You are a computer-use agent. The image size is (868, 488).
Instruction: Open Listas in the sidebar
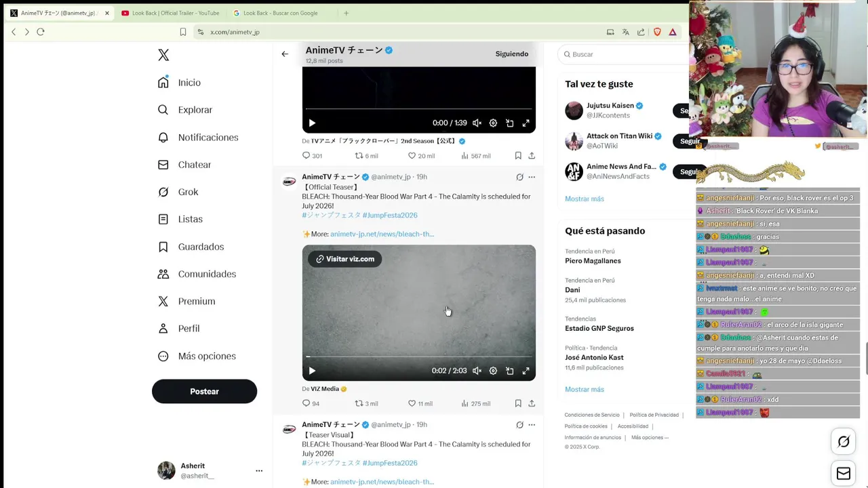[180, 219]
